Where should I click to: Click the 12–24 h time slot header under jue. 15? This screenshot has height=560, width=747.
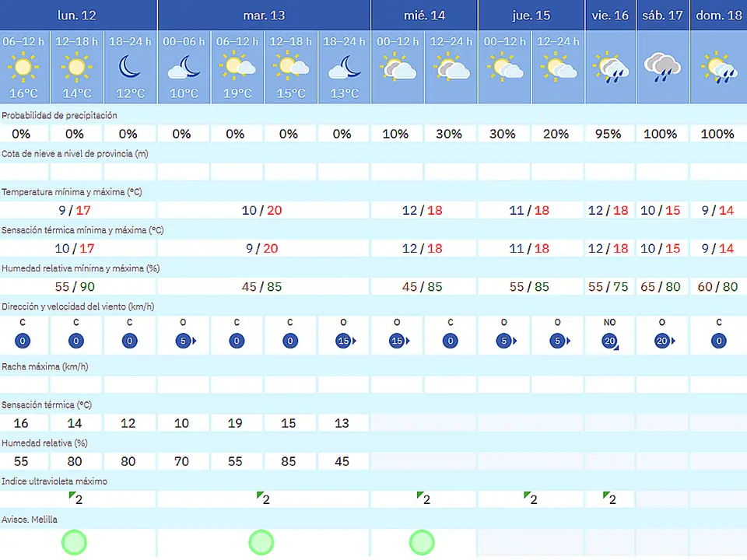click(558, 41)
